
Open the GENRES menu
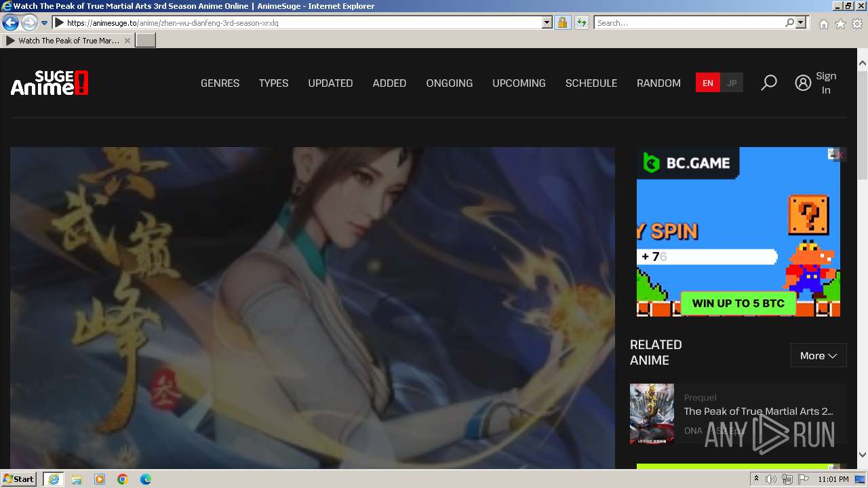(x=220, y=83)
